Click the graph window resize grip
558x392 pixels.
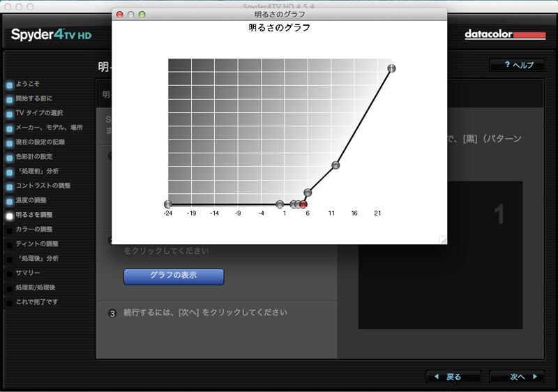(442, 240)
